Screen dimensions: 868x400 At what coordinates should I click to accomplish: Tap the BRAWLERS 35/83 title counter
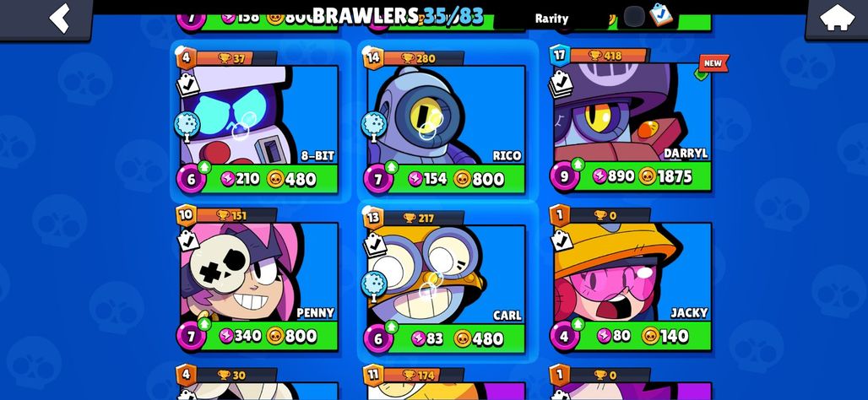[x=398, y=17]
